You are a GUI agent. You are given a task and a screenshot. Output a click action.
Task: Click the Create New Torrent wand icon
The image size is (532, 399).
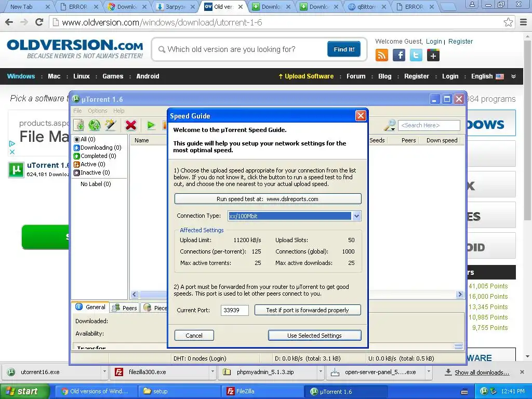tap(111, 125)
